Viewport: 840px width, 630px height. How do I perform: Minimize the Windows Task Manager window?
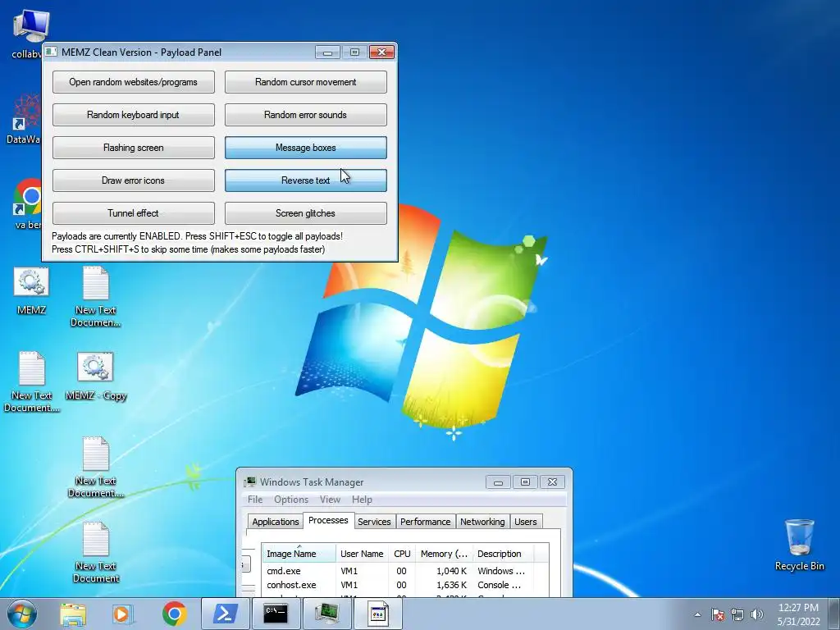pyautogui.click(x=498, y=482)
